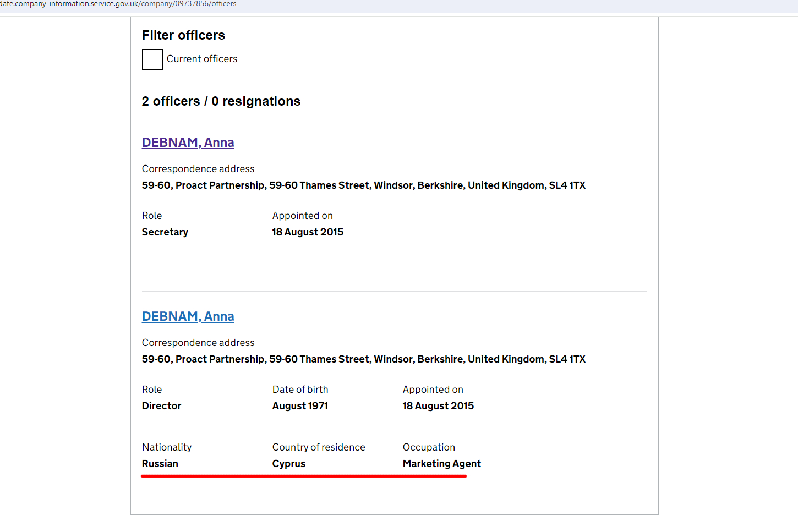Click the 'Marketing Agent' occupation value
This screenshot has width=798, height=532.
(441, 464)
